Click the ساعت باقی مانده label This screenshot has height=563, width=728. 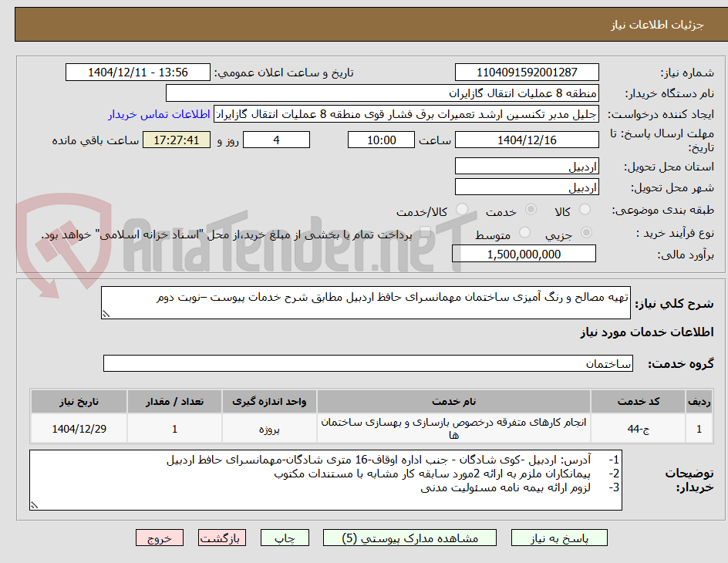point(95,140)
